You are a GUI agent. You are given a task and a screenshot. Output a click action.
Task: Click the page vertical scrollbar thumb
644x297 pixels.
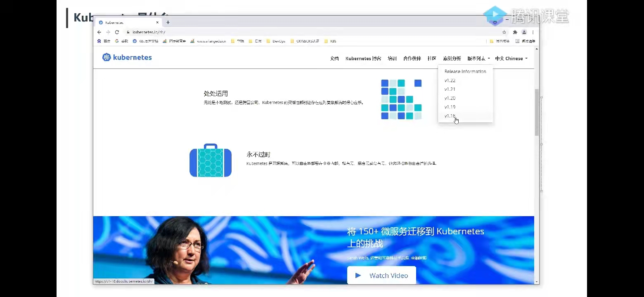click(x=537, y=112)
